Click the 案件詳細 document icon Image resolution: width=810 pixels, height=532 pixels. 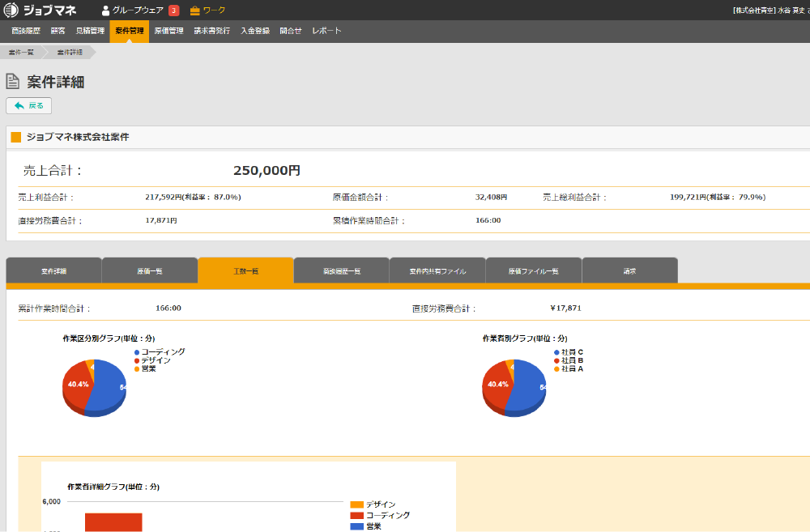point(13,82)
